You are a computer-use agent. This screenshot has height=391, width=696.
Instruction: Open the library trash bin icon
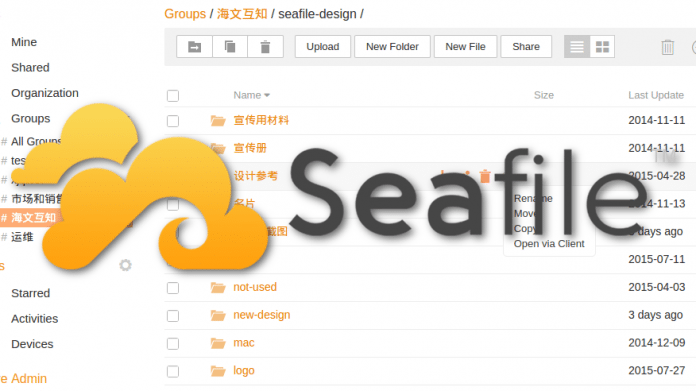pos(668,47)
